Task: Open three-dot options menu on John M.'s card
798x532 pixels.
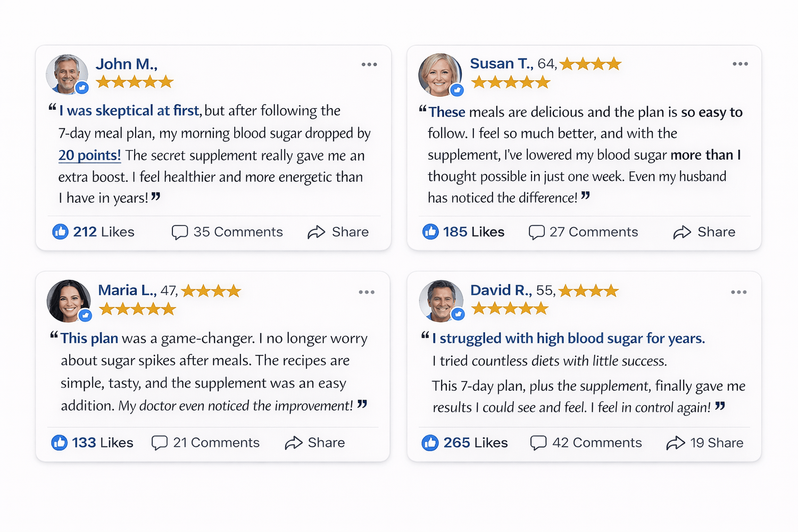Action: [369, 64]
